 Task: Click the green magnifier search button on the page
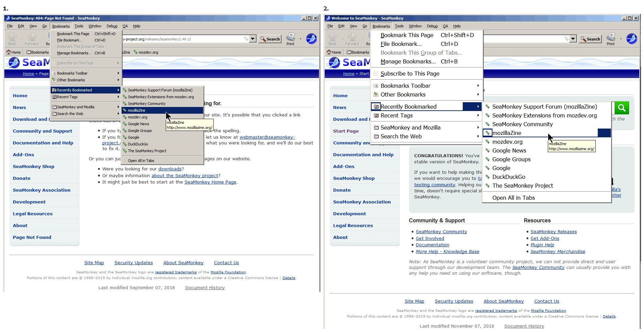point(622,108)
